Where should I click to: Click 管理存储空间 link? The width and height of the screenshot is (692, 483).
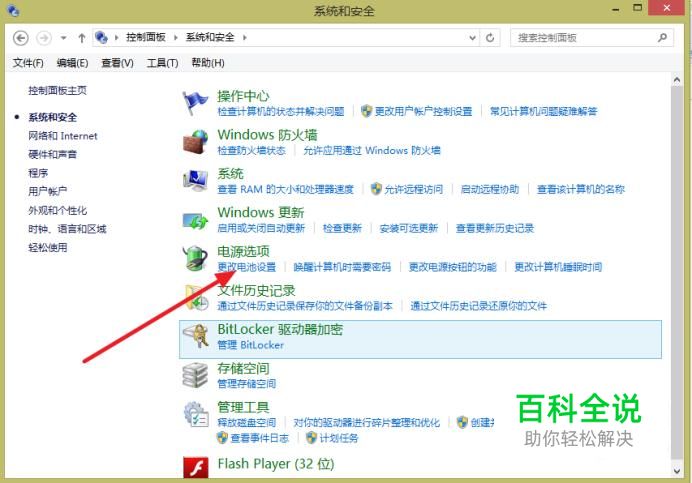coord(247,384)
